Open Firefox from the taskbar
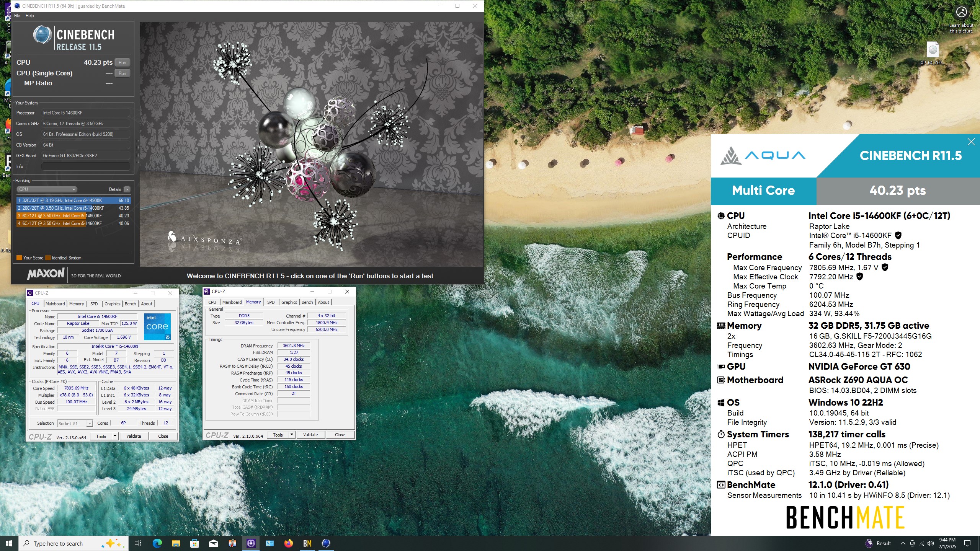Viewport: 980px width, 551px height. [289, 543]
